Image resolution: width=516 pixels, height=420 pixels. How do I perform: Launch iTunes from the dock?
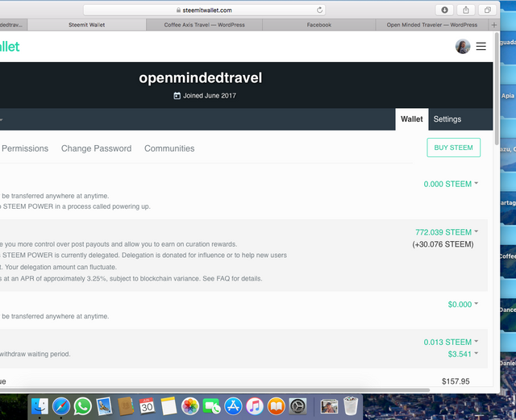(255, 405)
